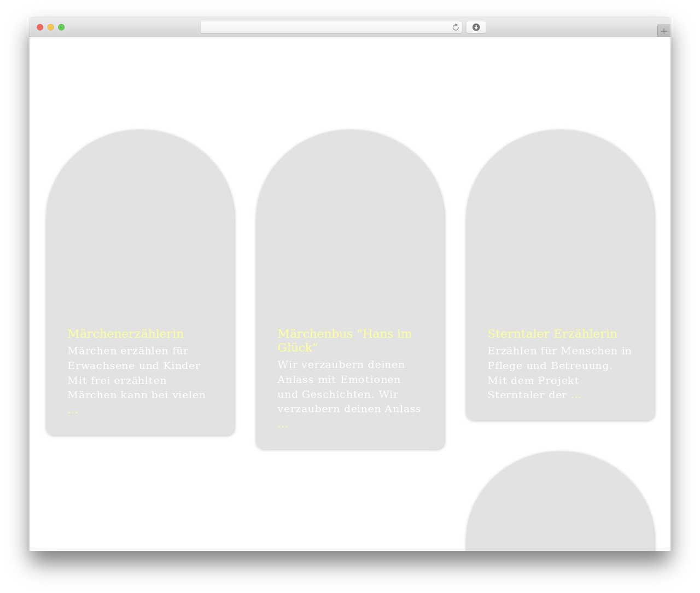Open the Märchenerzählerin heading link

(x=126, y=334)
